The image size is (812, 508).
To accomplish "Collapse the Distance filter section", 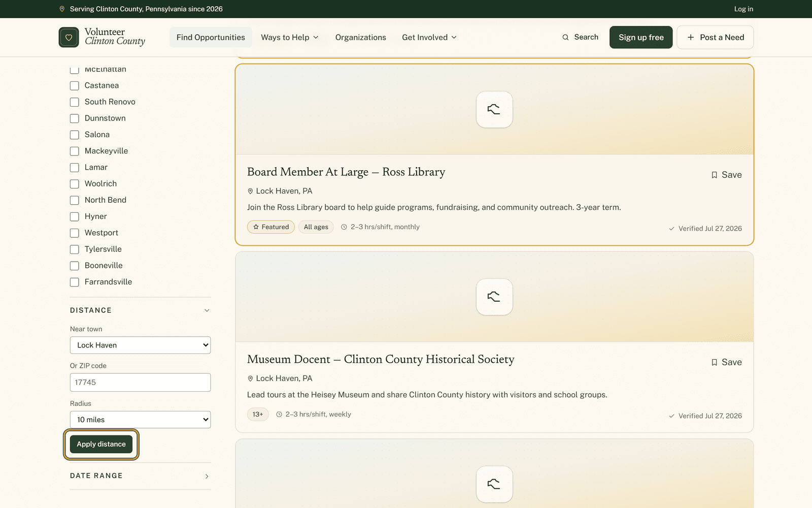I will [x=140, y=310].
